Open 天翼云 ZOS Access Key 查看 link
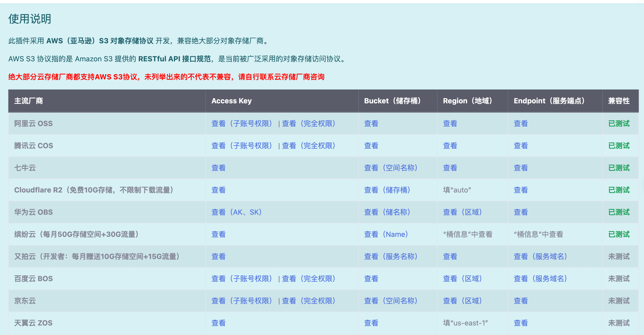This screenshot has width=644, height=335. tap(219, 323)
